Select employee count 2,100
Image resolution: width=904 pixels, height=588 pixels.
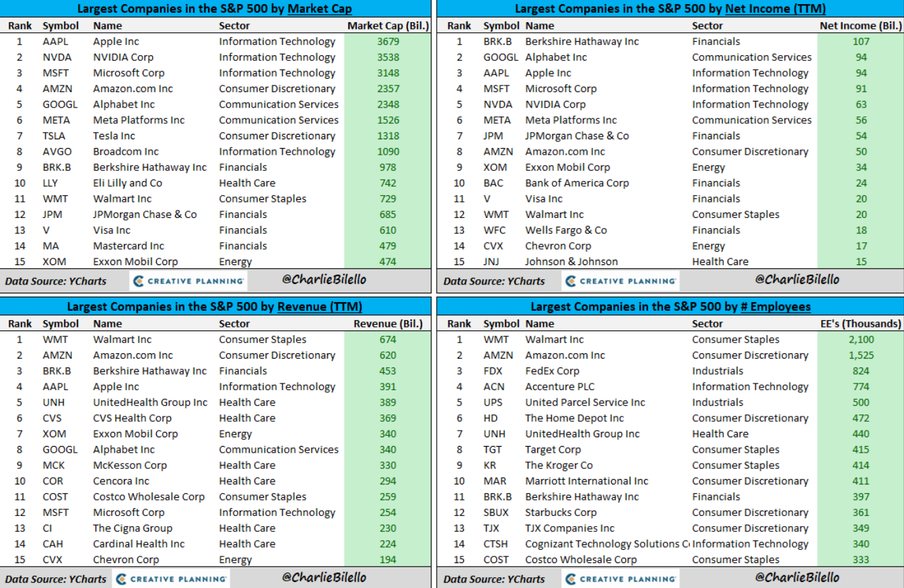tap(861, 340)
